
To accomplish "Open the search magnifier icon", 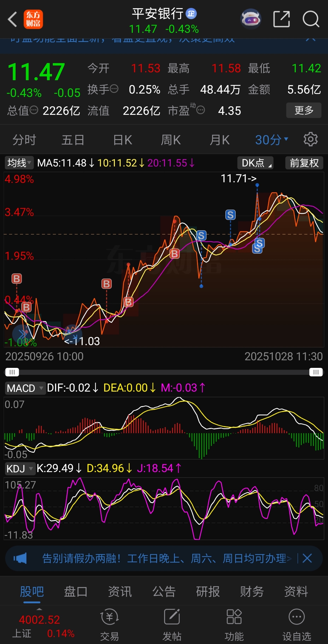I will (x=311, y=19).
